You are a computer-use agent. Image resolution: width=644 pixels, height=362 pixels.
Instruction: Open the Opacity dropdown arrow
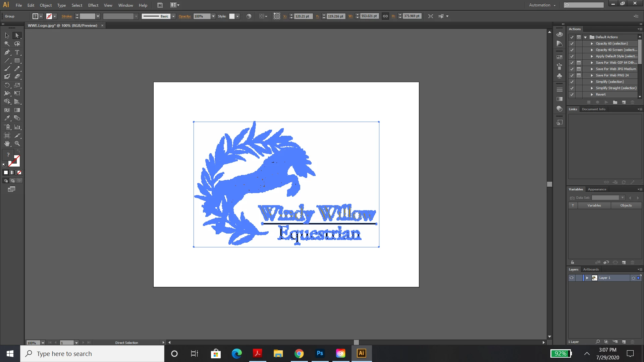click(x=213, y=16)
